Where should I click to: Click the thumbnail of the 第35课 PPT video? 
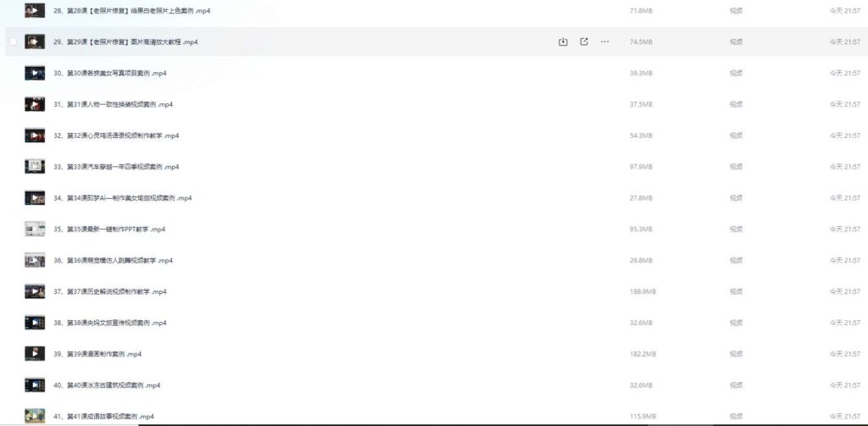coord(35,229)
